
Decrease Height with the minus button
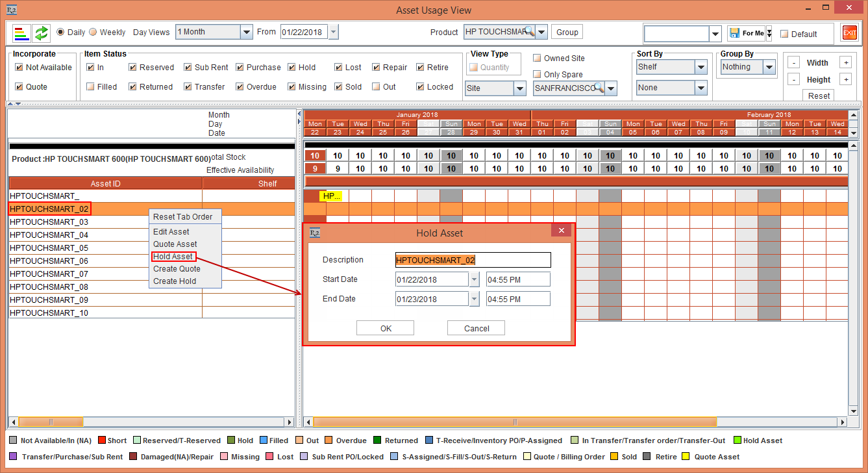click(793, 80)
